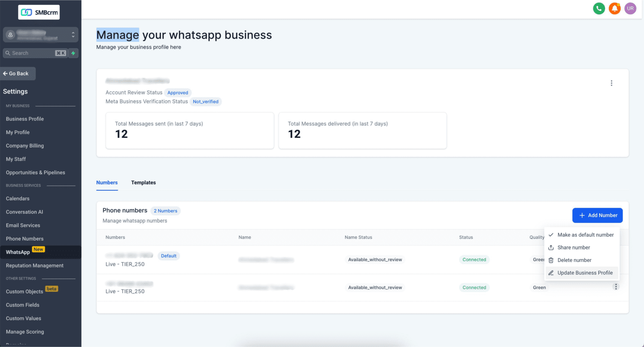The image size is (644, 347).
Task: Click the green phone call icon
Action: 599,8
